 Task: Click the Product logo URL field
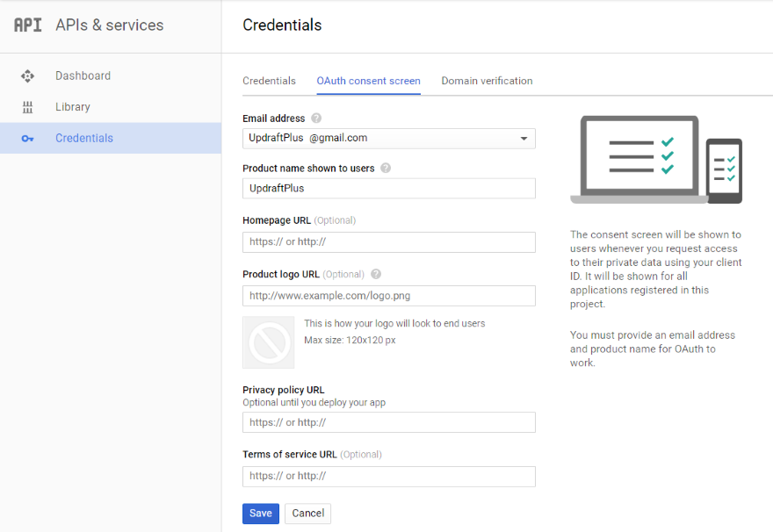coord(388,296)
